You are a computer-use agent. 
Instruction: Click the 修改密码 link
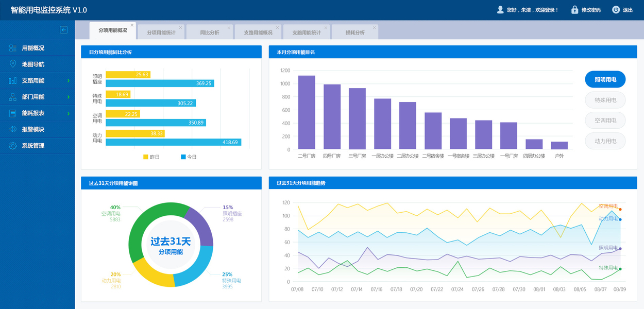click(x=591, y=10)
